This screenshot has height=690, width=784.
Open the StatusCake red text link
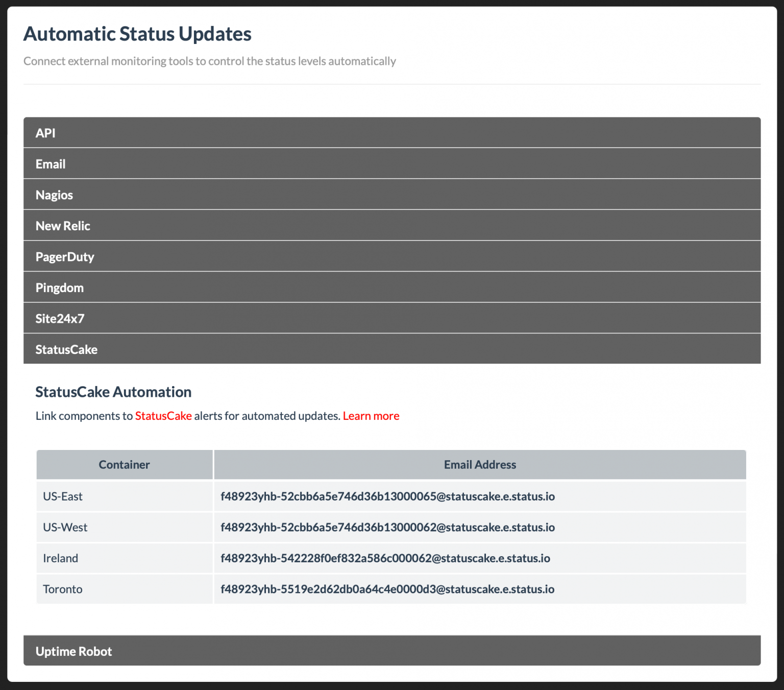point(163,416)
